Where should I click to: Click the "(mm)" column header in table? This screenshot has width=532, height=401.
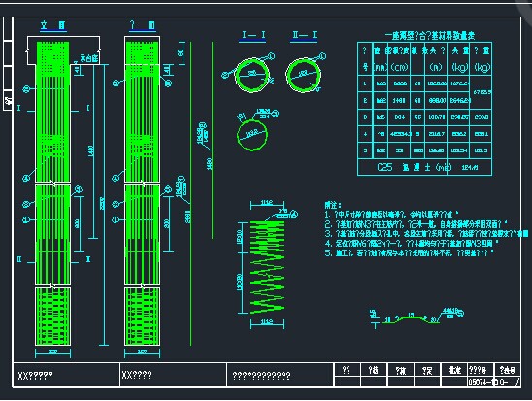[x=381, y=67]
